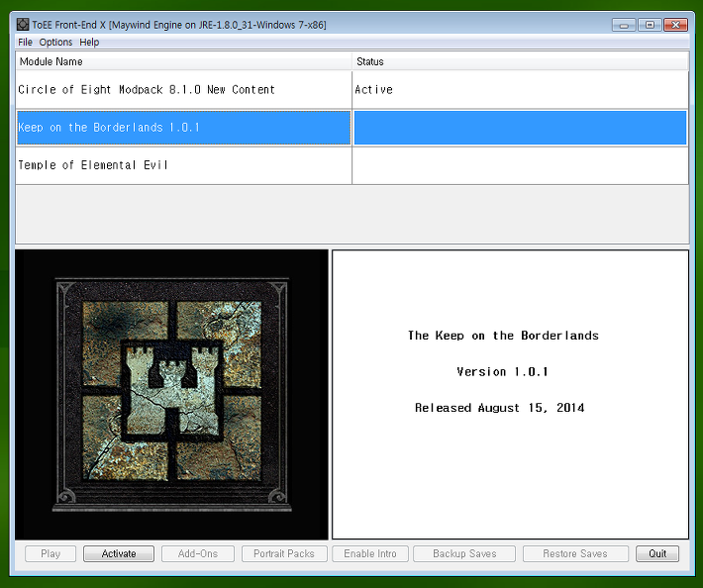703x588 pixels.
Task: Click the Keep castle module artwork
Action: point(171,394)
